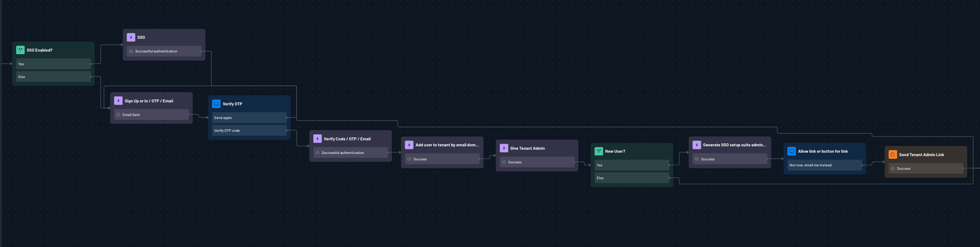The width and height of the screenshot is (980, 247).
Task: Select the Yes branch of SSO Enabled?
Action: pyautogui.click(x=53, y=64)
